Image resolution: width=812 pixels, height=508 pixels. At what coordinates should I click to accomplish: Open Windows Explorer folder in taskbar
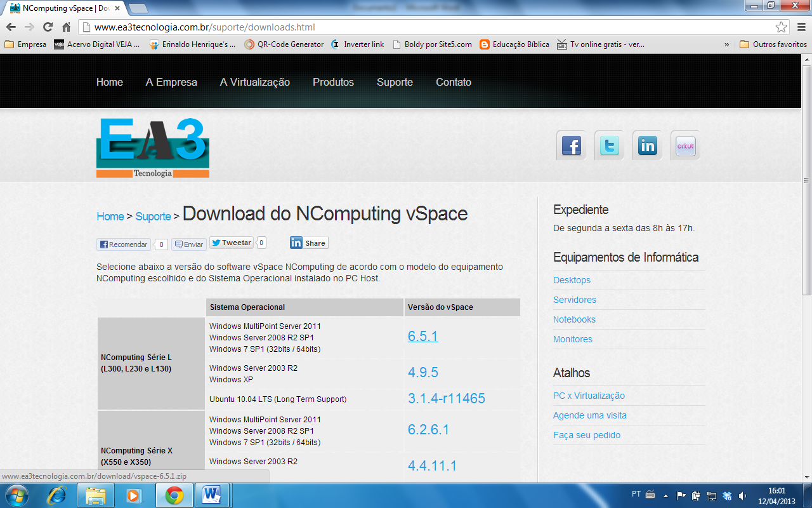(x=96, y=495)
